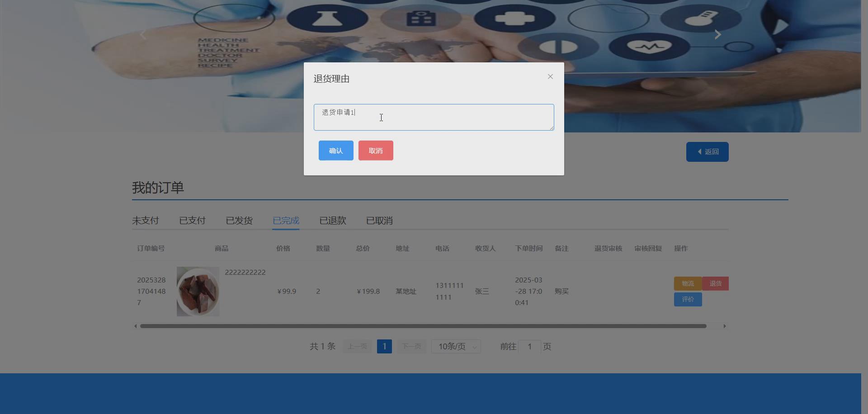Confirm the return by clicking 确认
This screenshot has width=868, height=414.
tap(335, 150)
